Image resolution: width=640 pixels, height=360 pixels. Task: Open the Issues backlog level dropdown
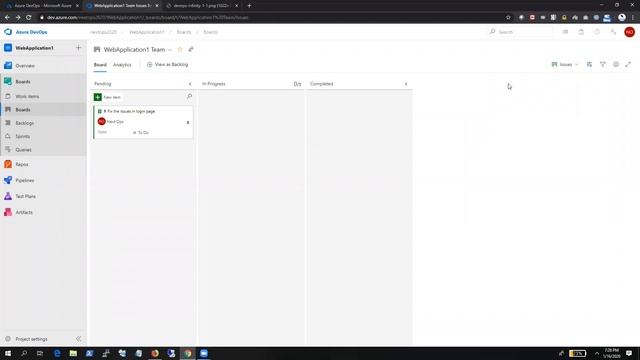[565, 64]
